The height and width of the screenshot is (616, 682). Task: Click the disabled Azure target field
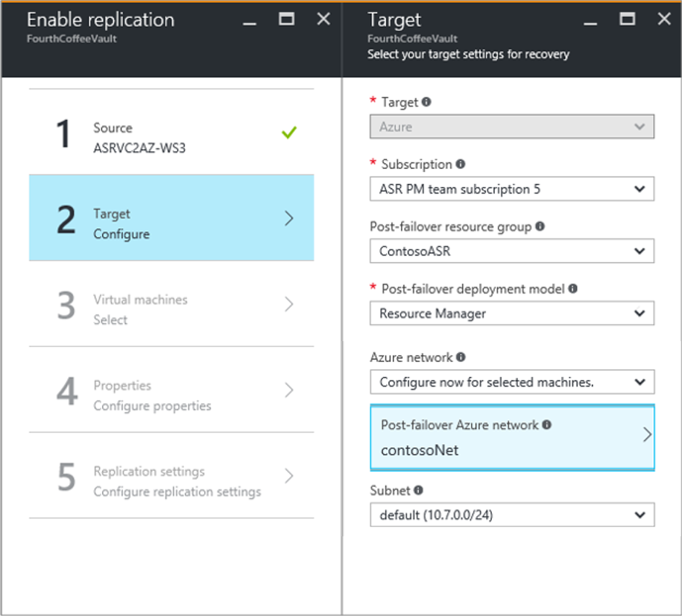pyautogui.click(x=511, y=127)
